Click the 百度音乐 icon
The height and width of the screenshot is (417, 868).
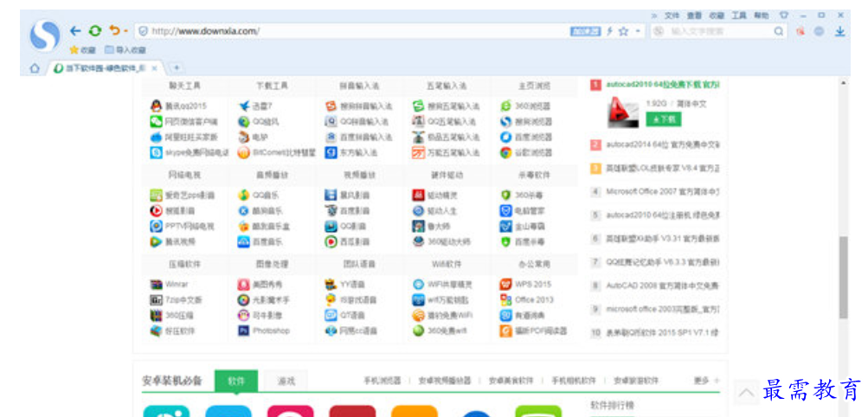click(x=244, y=241)
